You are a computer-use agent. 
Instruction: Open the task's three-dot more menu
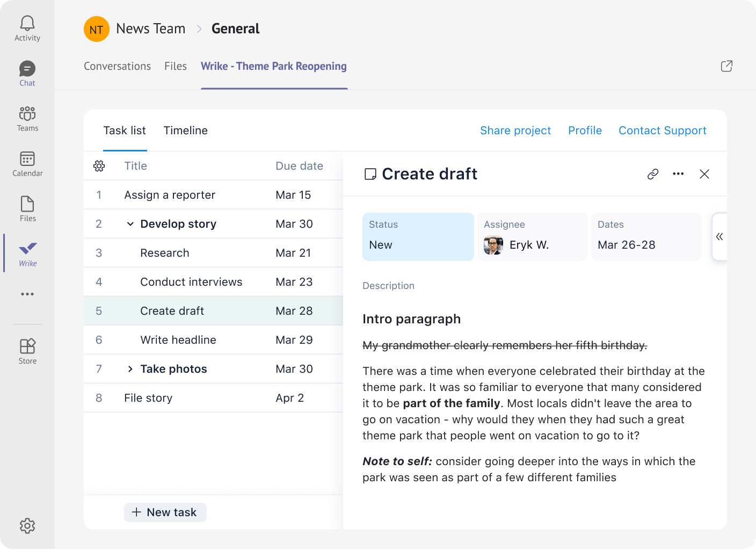click(678, 174)
